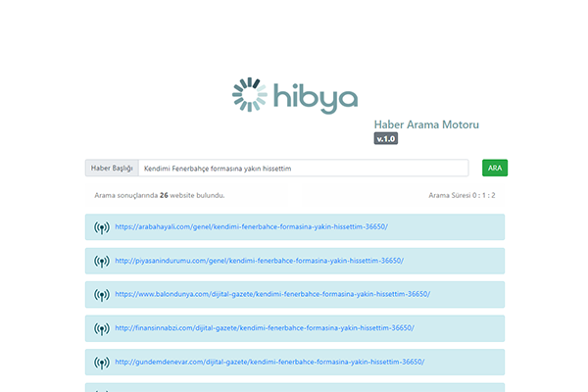Click the broadcast icon beside piyasanindurumu.com result
588x392 pixels.
click(x=101, y=261)
